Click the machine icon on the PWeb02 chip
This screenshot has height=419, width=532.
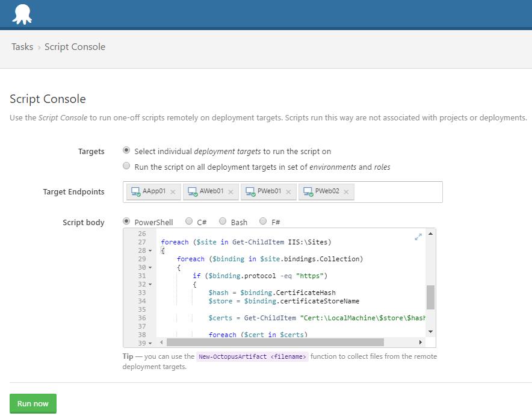(x=308, y=191)
